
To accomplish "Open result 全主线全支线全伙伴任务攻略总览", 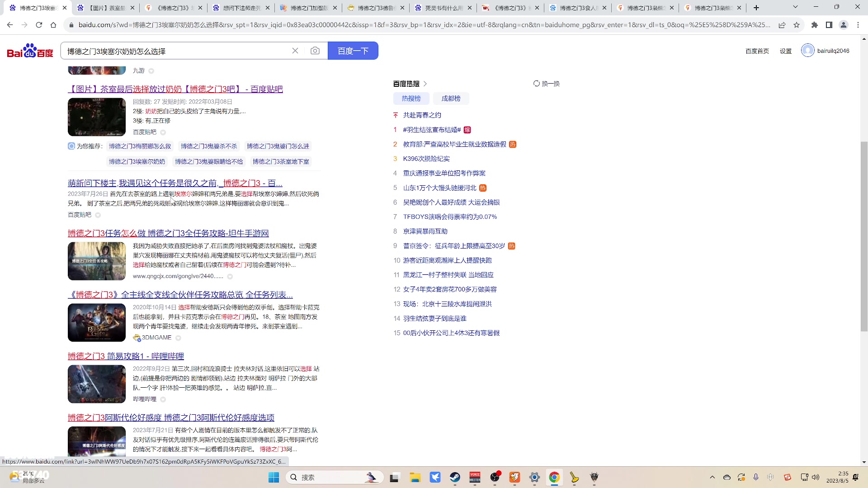I will 180,295.
